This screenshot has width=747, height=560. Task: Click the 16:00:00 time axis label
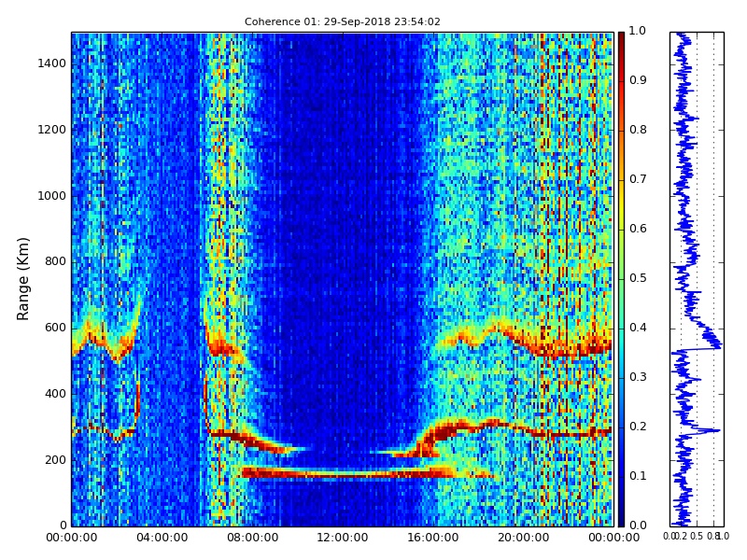(433, 538)
